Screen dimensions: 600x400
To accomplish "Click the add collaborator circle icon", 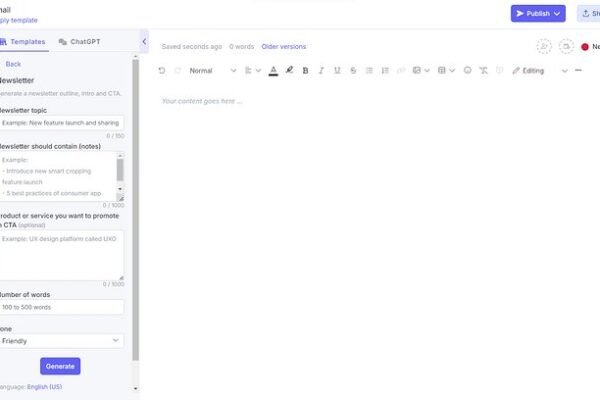I will pos(544,46).
